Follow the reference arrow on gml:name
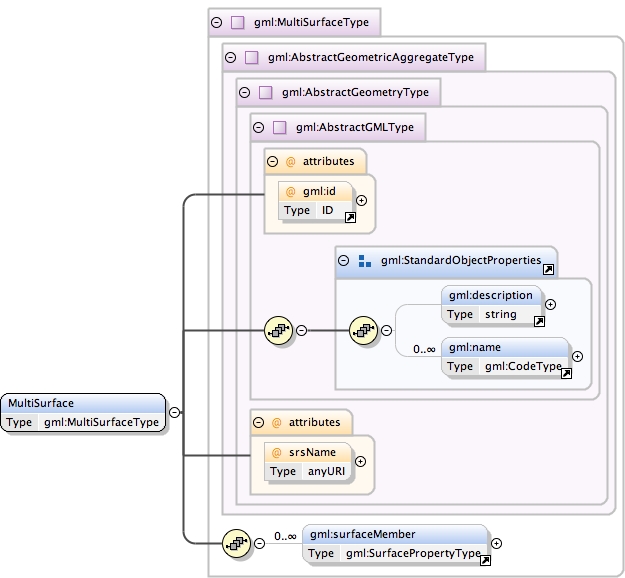625x578 pixels. coord(566,374)
